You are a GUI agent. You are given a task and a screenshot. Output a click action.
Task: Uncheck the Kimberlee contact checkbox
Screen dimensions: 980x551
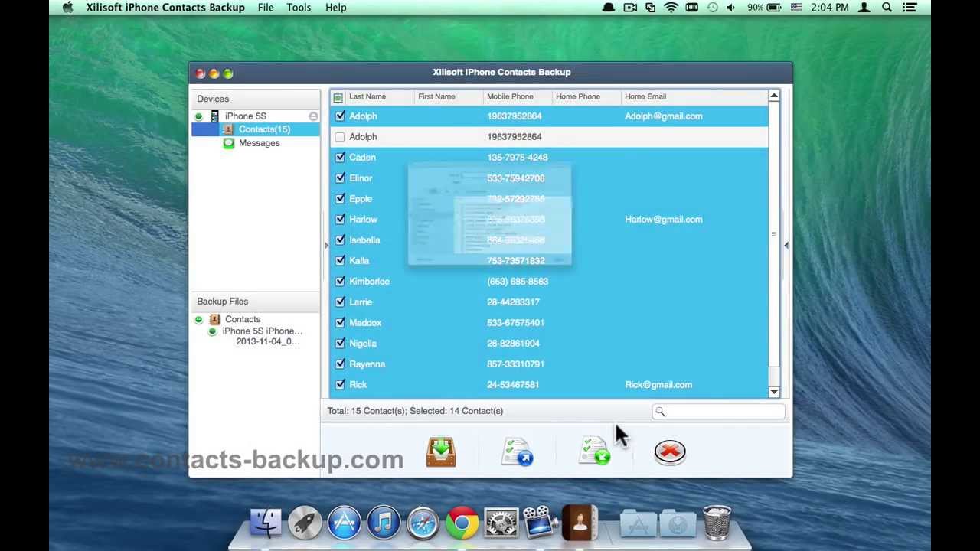(x=340, y=282)
